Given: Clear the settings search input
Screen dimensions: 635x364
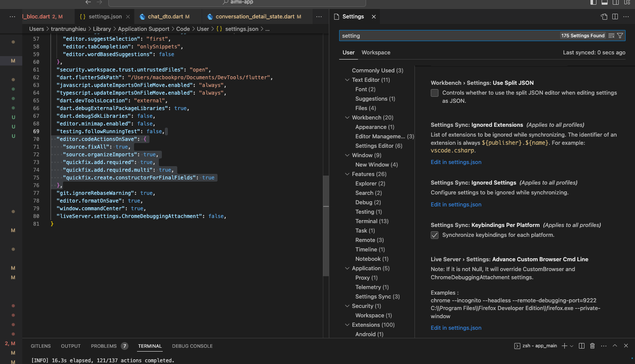Looking at the screenshot, I should point(611,36).
